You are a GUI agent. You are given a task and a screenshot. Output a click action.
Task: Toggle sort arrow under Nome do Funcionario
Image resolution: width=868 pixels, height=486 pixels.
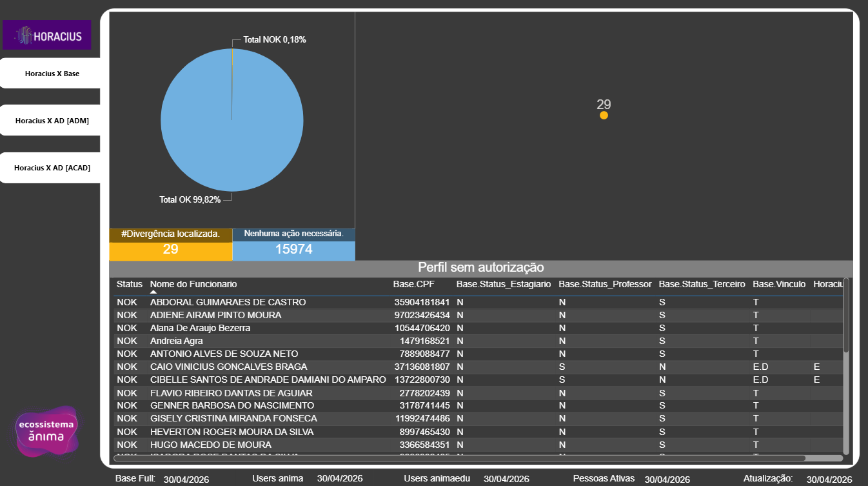pyautogui.click(x=153, y=292)
